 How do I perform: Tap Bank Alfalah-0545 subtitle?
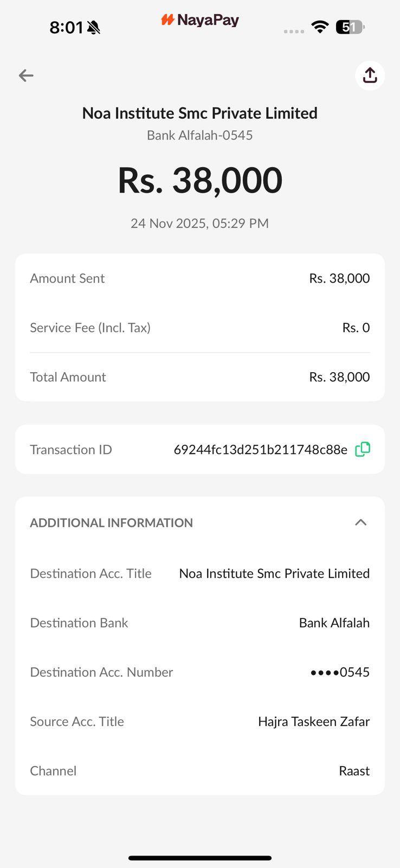point(200,135)
